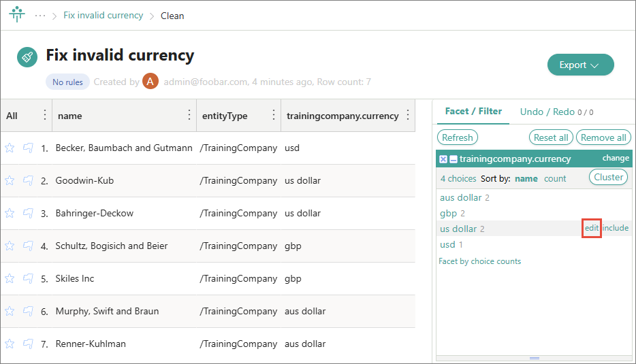Star row 5 Skiles Inc
The height and width of the screenshot is (364, 636).
coord(10,278)
